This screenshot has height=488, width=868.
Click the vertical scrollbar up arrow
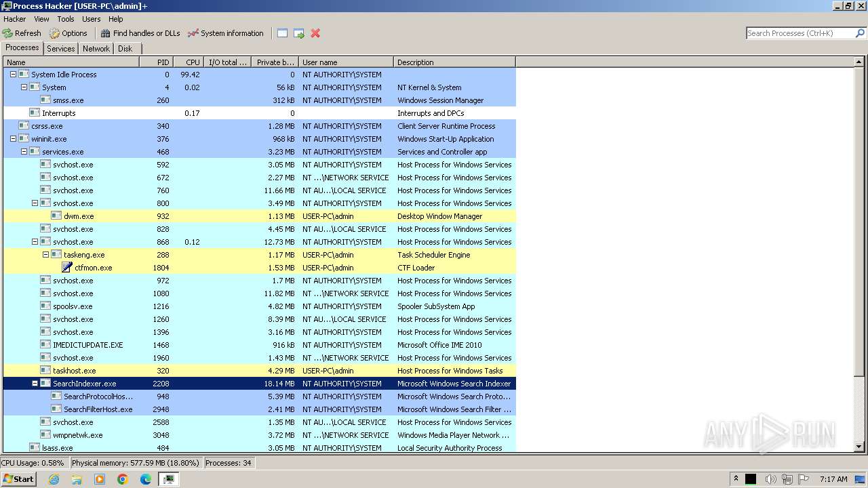(x=860, y=62)
